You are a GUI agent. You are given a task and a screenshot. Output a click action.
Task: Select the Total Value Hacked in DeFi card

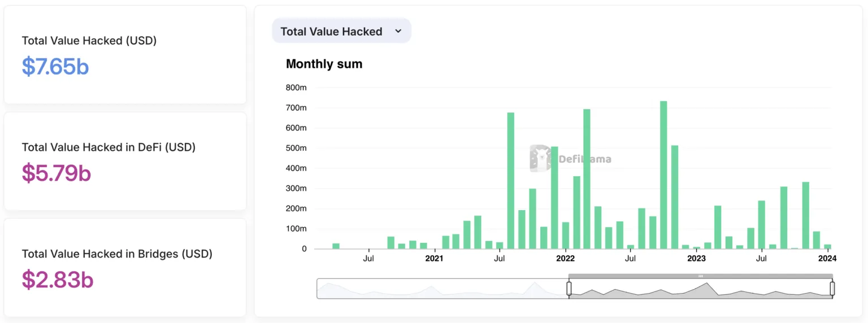tap(125, 161)
